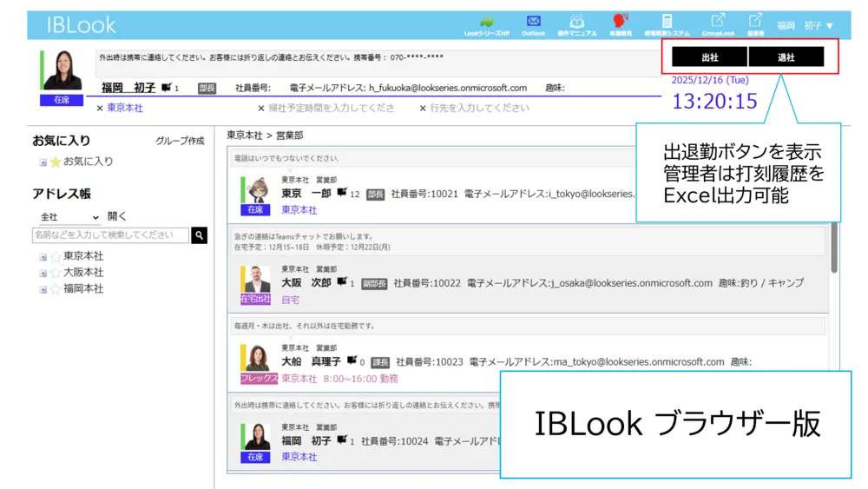Open the 全社 address book dropdown

pyautogui.click(x=69, y=217)
